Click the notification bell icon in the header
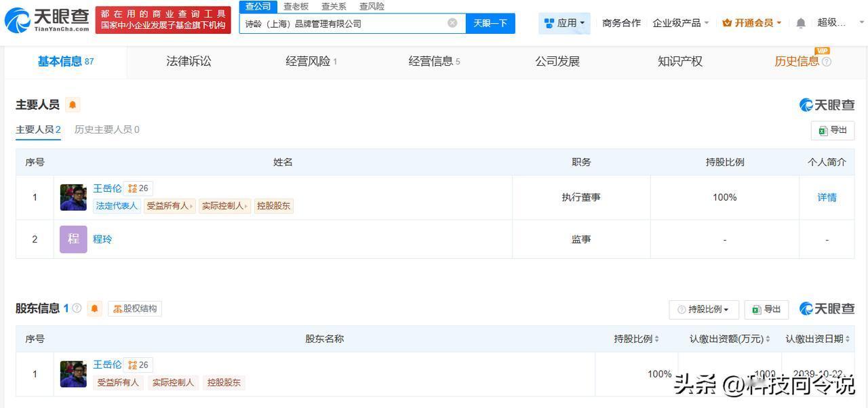This screenshot has width=868, height=408. (801, 23)
